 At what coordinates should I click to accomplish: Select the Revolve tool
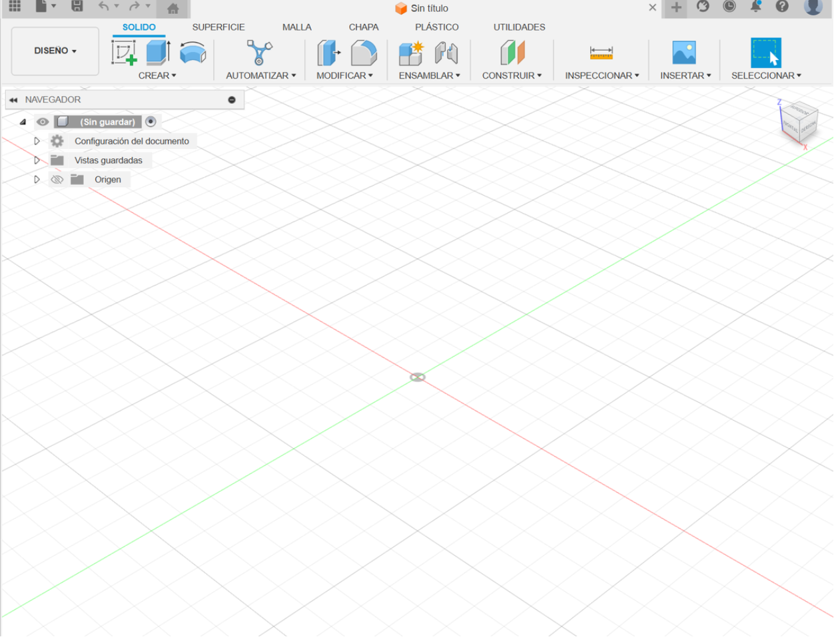(193, 53)
